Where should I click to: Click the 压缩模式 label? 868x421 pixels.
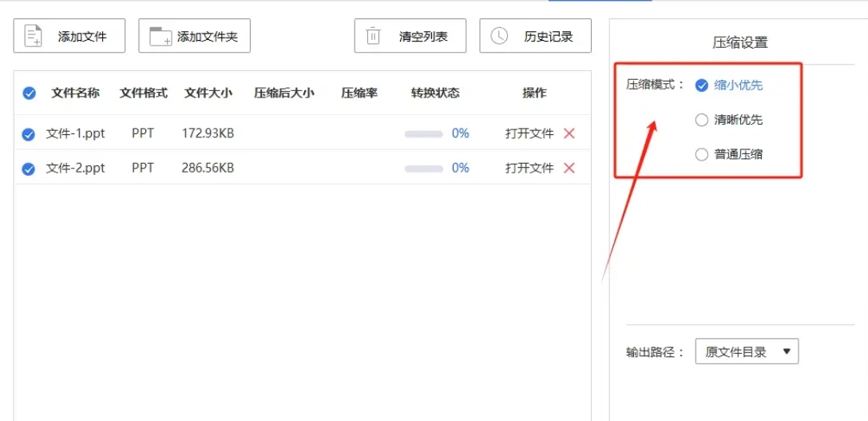pos(656,85)
